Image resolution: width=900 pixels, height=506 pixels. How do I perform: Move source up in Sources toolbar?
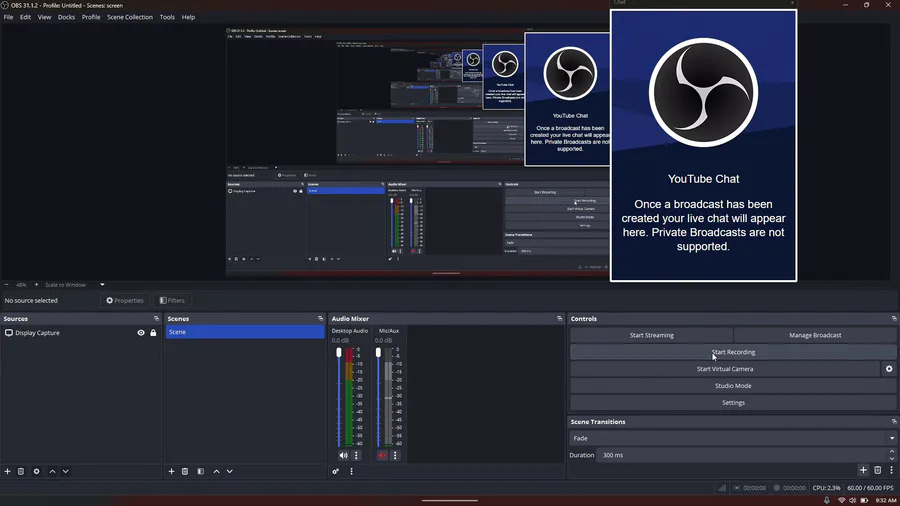52,471
